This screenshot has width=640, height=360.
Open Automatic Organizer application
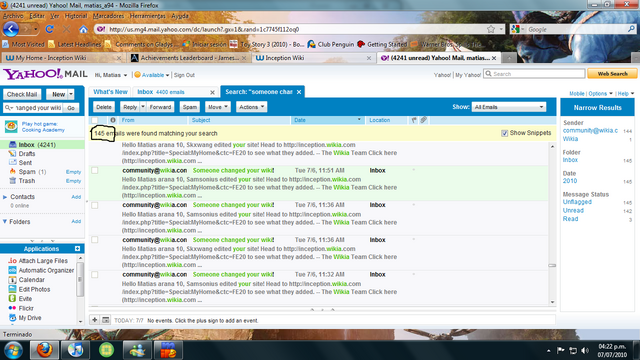(x=46, y=270)
